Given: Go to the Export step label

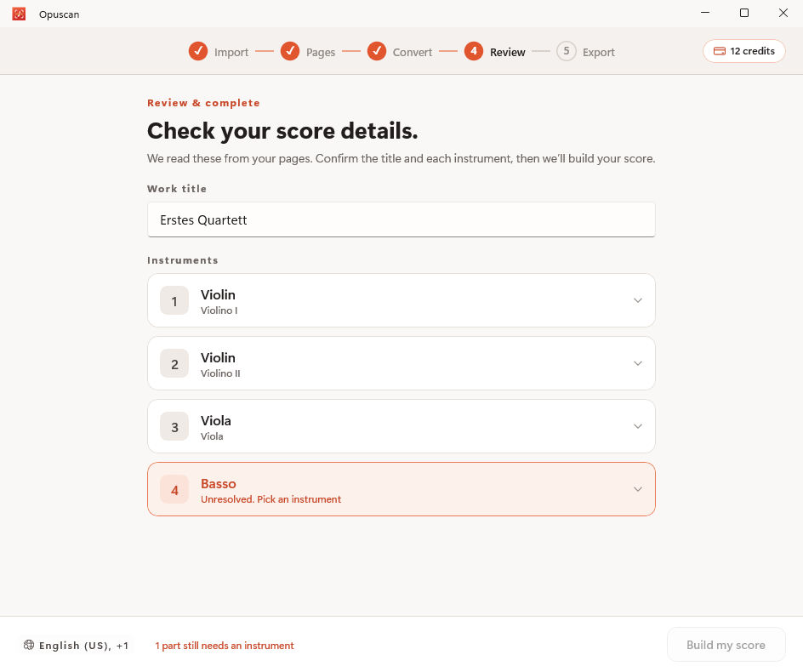Looking at the screenshot, I should click(599, 52).
